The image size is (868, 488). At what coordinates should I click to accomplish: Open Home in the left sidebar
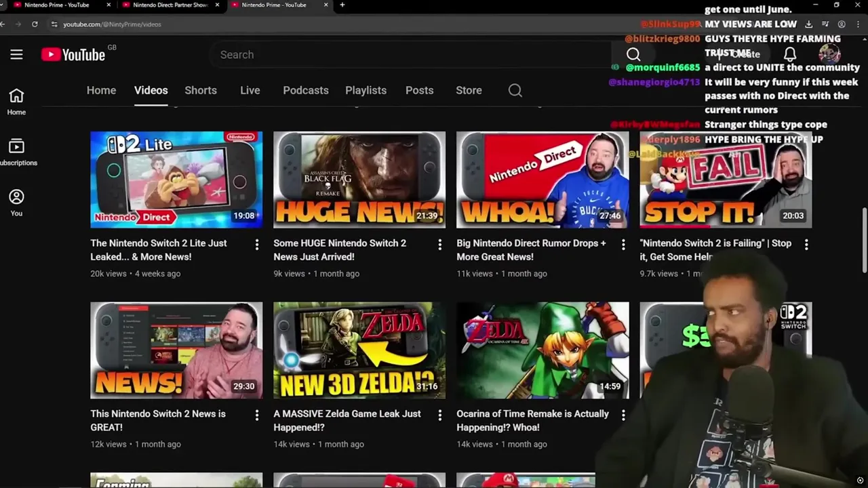pos(16,102)
